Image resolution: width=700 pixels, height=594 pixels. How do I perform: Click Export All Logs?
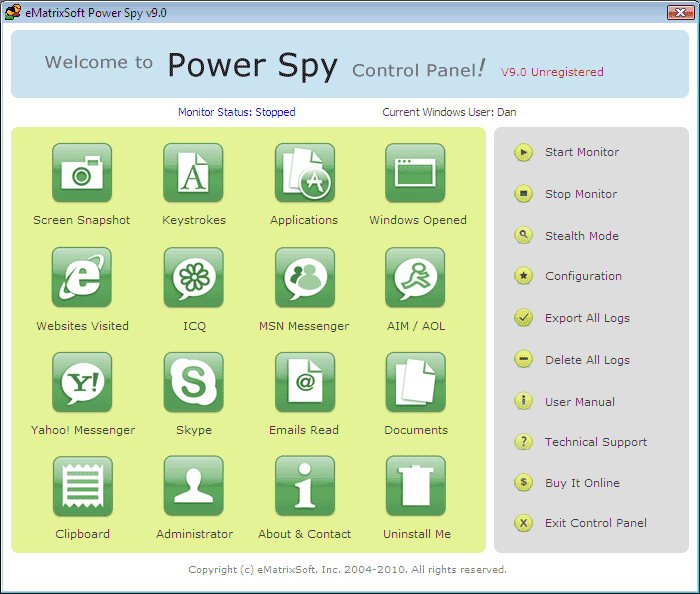point(587,318)
